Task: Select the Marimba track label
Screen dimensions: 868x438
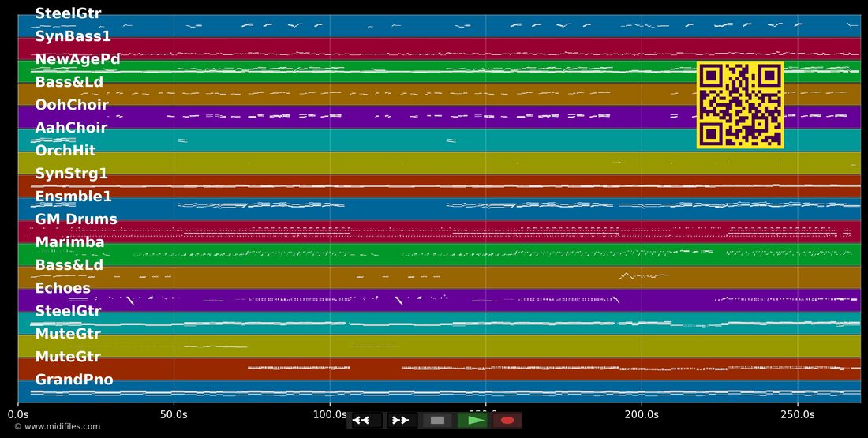Action: 69,242
